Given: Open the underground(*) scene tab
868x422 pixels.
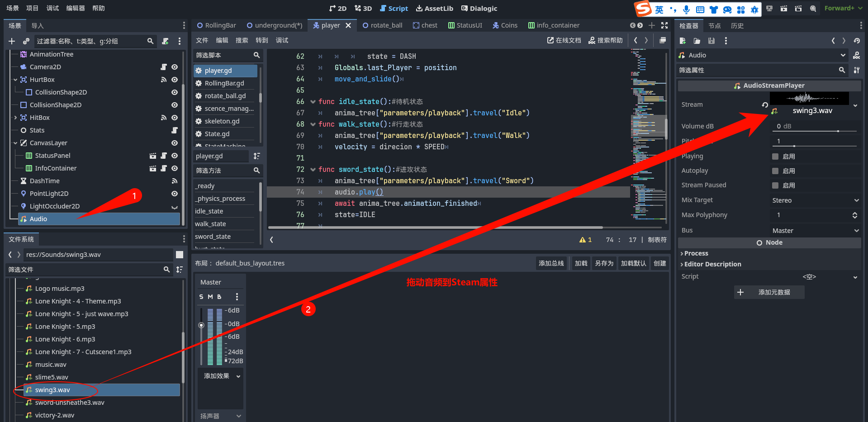Looking at the screenshot, I should click(275, 25).
